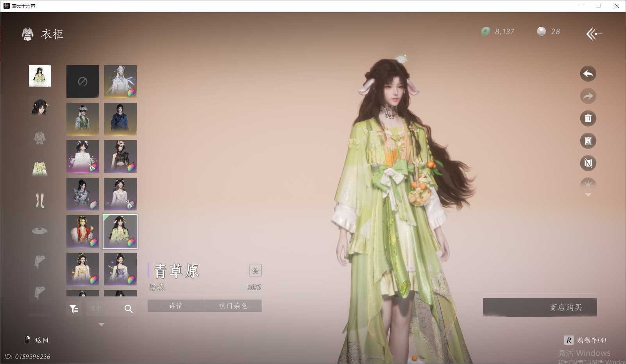Click the jade balance 8,137
Image resolution: width=626 pixels, height=364 pixels.
pyautogui.click(x=504, y=32)
